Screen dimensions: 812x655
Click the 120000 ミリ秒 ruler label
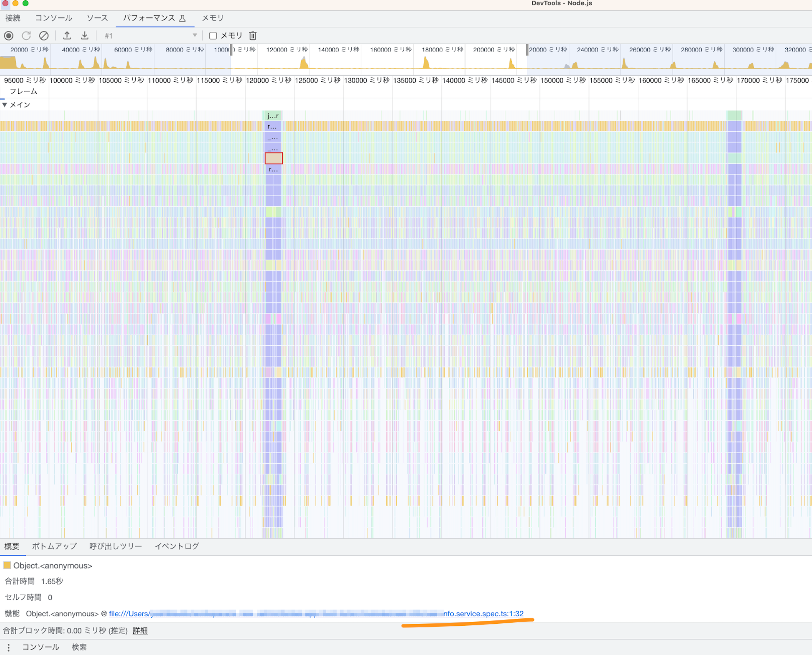[x=268, y=80]
